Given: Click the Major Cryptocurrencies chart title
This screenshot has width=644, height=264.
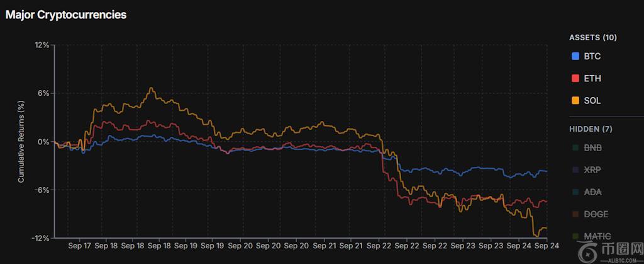Looking at the screenshot, I should [x=66, y=14].
